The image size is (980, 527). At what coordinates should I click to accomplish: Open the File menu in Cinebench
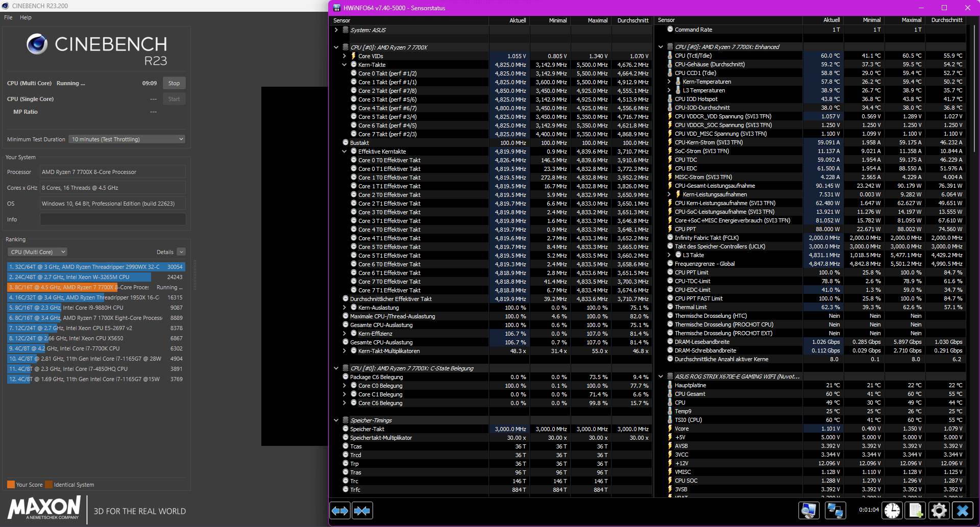(x=8, y=17)
